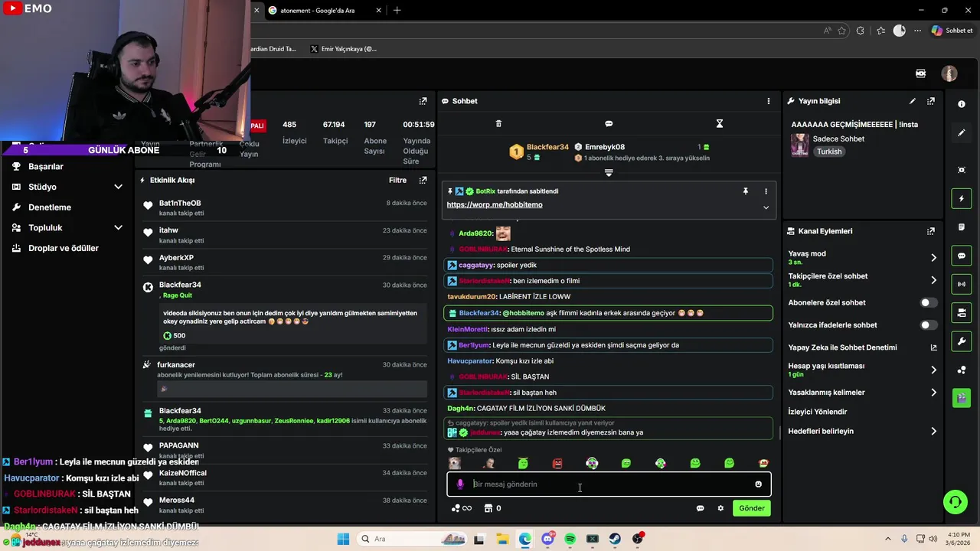Image resolution: width=980 pixels, height=551 pixels.
Task: Click the green headset support button
Action: click(955, 502)
